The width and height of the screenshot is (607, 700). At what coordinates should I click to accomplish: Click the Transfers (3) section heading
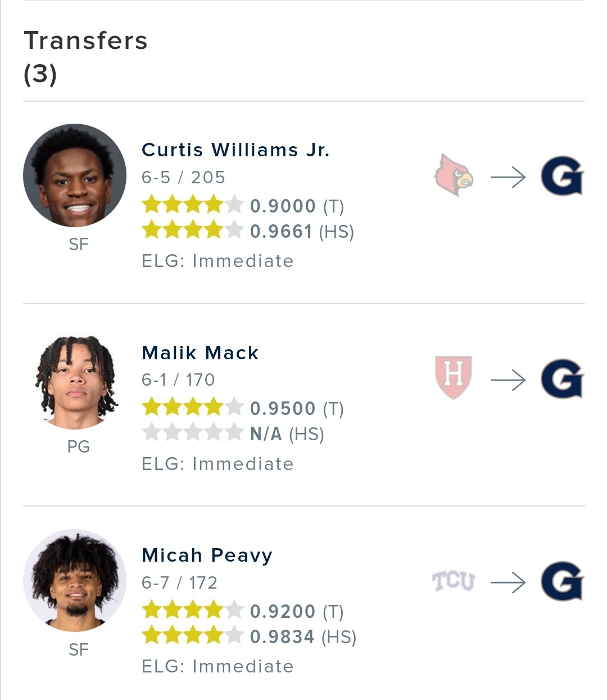point(85,57)
